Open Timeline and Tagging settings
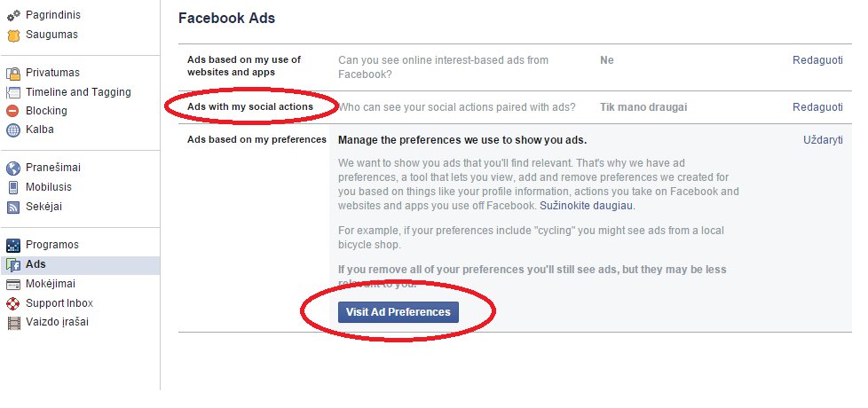868x408 pixels. (x=78, y=92)
